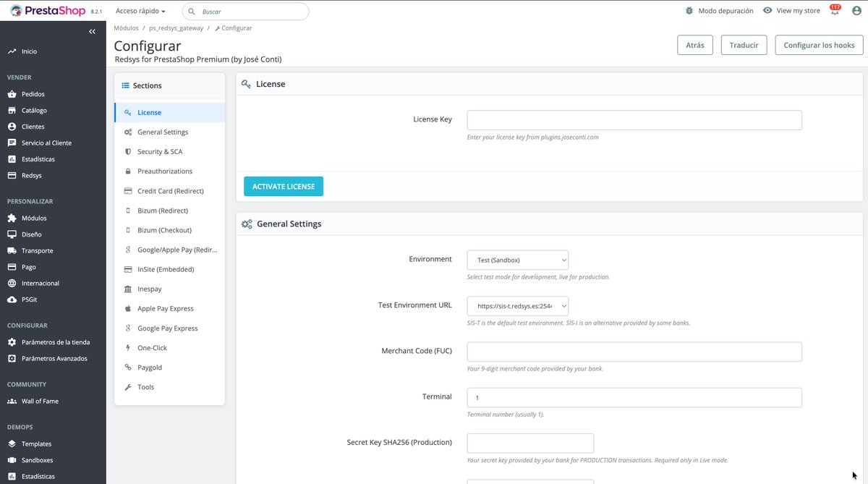Click Configurar los hooks button
The height and width of the screenshot is (484, 868).
coord(819,45)
